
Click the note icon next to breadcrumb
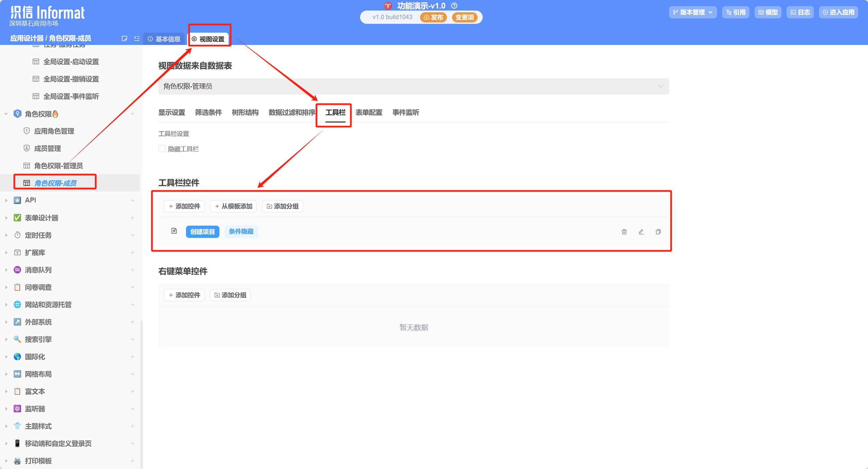pyautogui.click(x=124, y=38)
